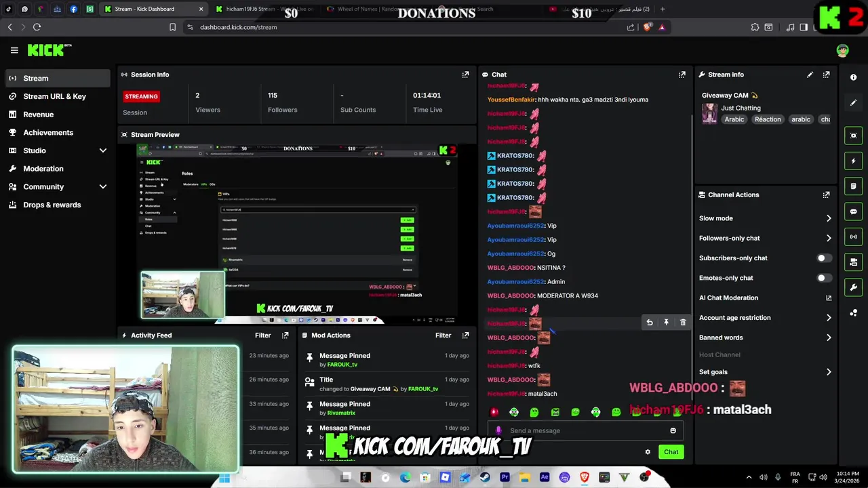The width and height of the screenshot is (868, 488).
Task: Toggle the camera widget in right rail
Action: [x=853, y=262]
